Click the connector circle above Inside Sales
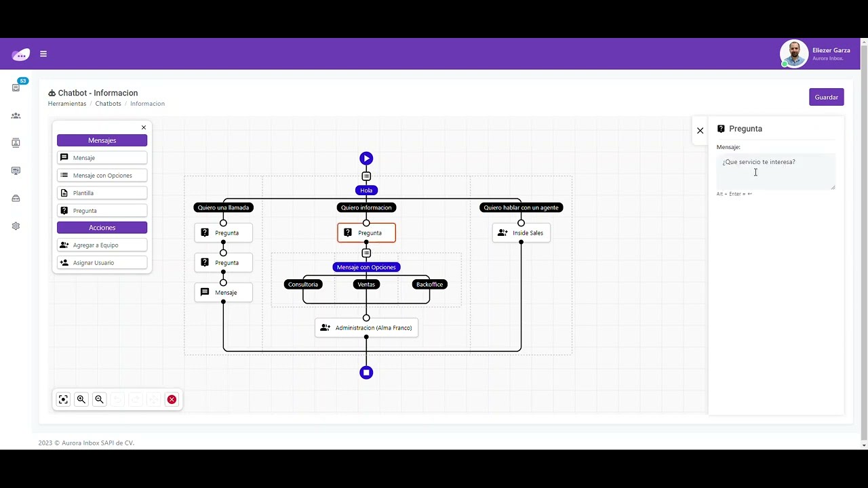This screenshot has height=488, width=868. 521,223
